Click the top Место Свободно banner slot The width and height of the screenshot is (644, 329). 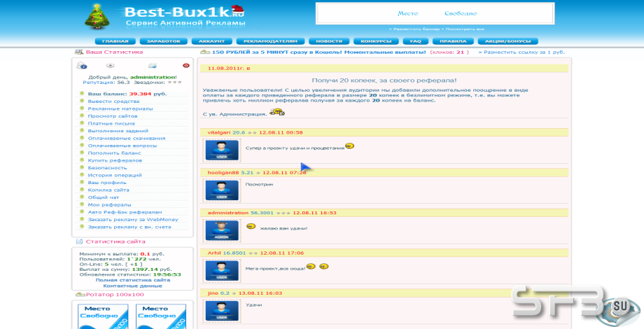pos(435,13)
